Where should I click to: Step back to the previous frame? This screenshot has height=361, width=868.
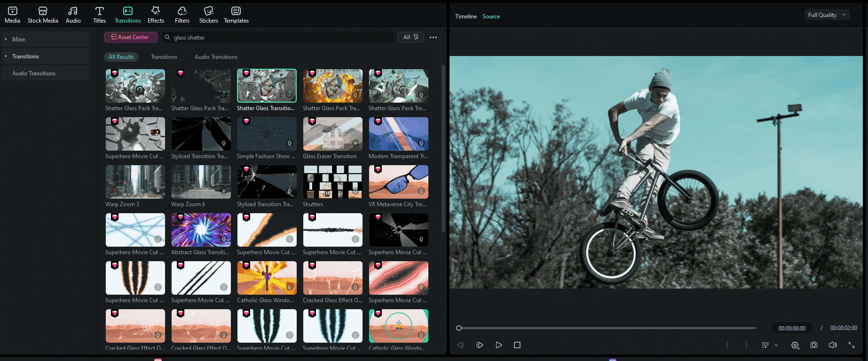(460, 345)
